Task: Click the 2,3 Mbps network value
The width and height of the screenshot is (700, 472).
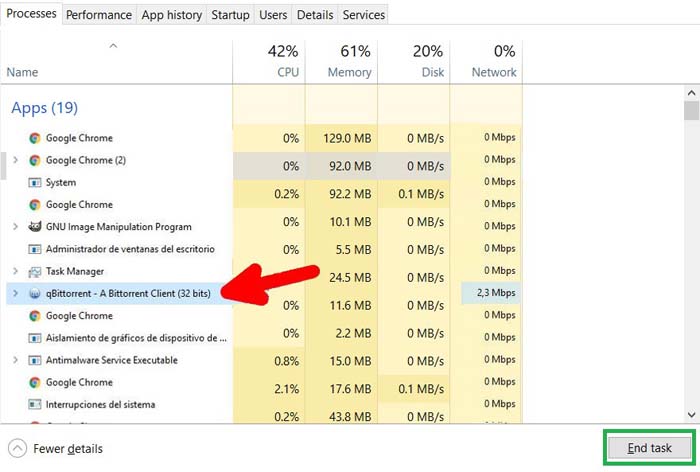Action: point(496,293)
